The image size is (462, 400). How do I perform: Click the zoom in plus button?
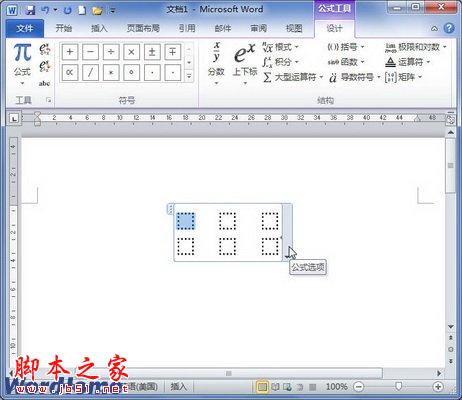pos(438,387)
